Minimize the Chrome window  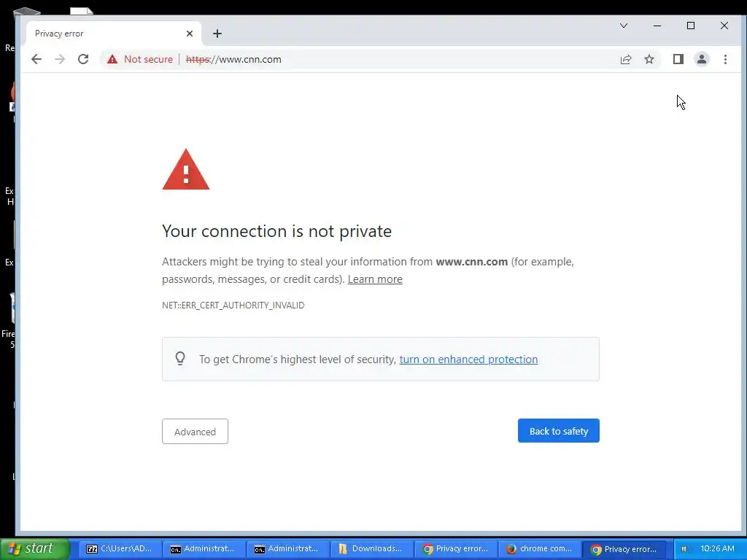pos(657,26)
